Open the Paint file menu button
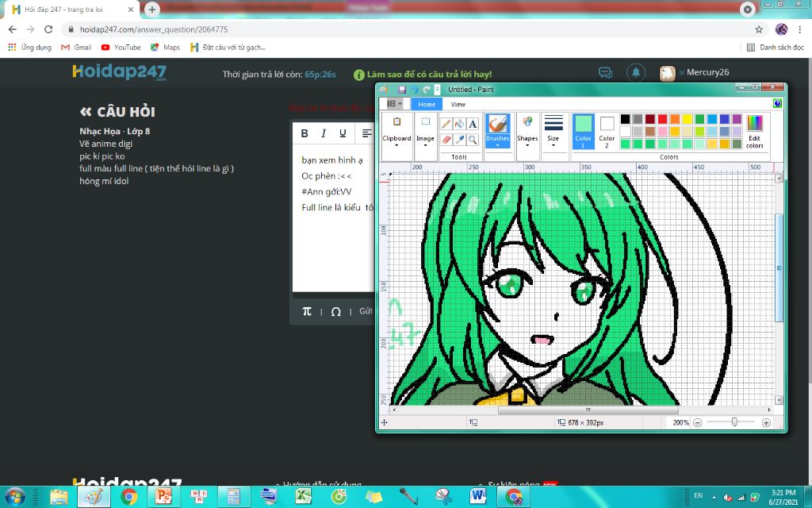The image size is (812, 508). point(395,104)
